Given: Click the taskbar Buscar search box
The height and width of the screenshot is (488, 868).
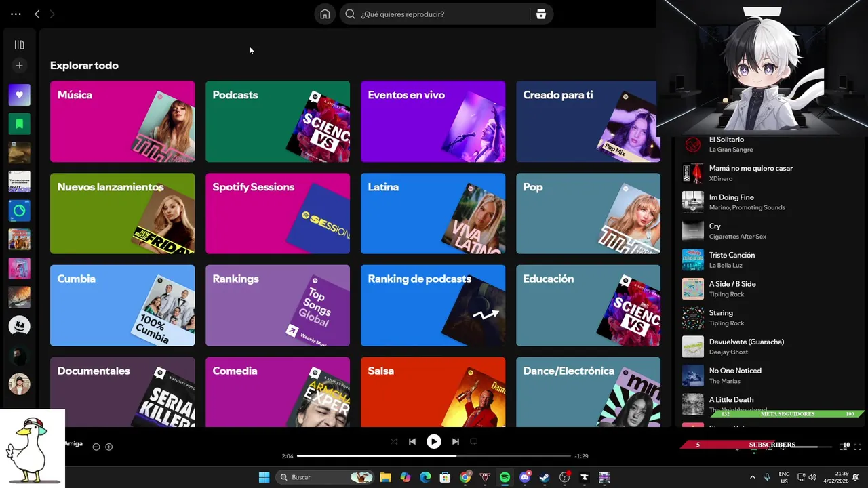Looking at the screenshot, I should tap(325, 477).
